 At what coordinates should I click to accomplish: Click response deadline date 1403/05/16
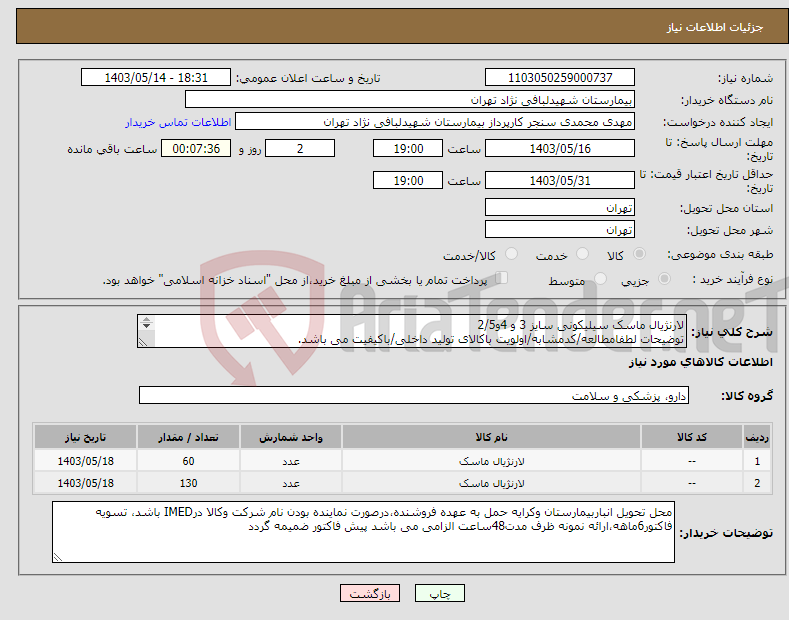[560, 148]
